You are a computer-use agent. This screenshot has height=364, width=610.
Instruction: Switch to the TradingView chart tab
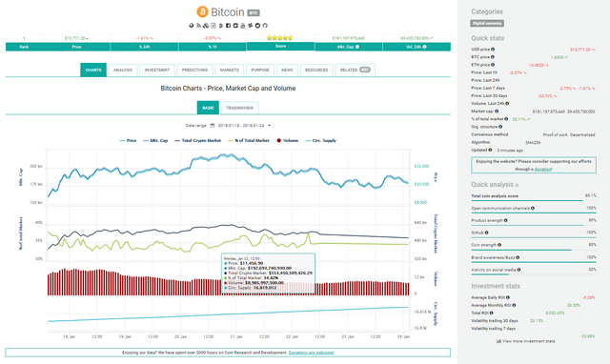[239, 108]
